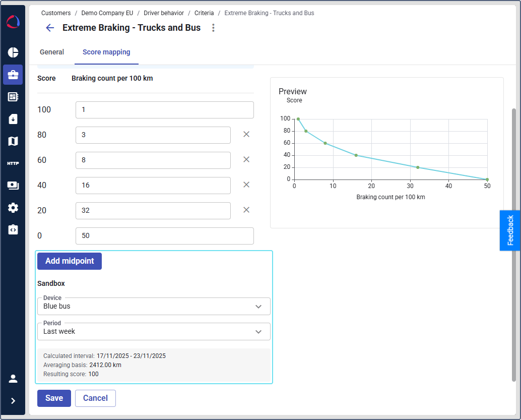Screen dimensions: 521x420
Task: Click the Save button
Action: [x=54, y=398]
